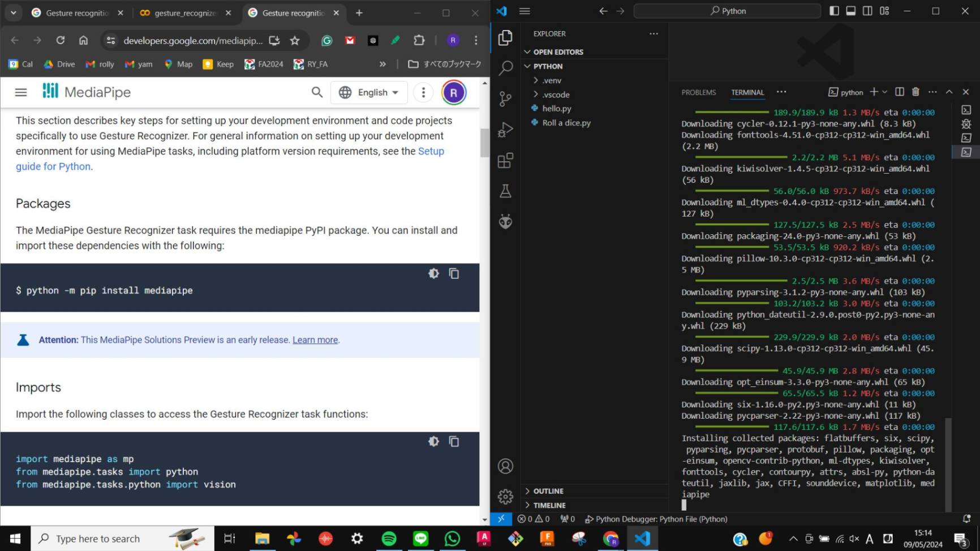The height and width of the screenshot is (551, 980).
Task: Expand the .venv folder
Action: [594, 80]
